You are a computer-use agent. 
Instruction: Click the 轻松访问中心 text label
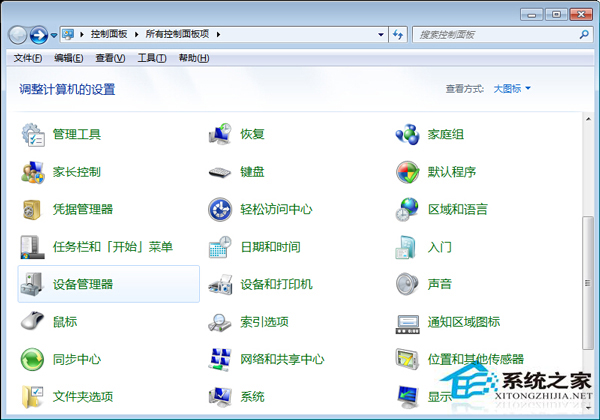point(276,209)
